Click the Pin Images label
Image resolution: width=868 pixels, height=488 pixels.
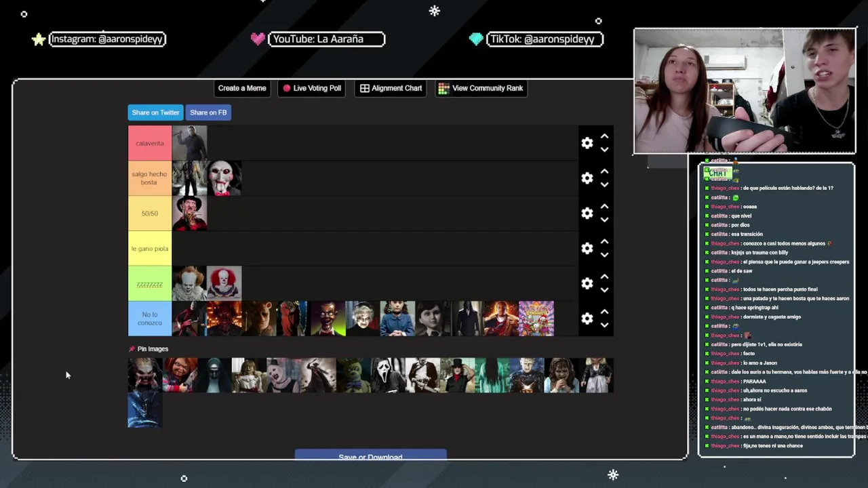click(x=153, y=349)
